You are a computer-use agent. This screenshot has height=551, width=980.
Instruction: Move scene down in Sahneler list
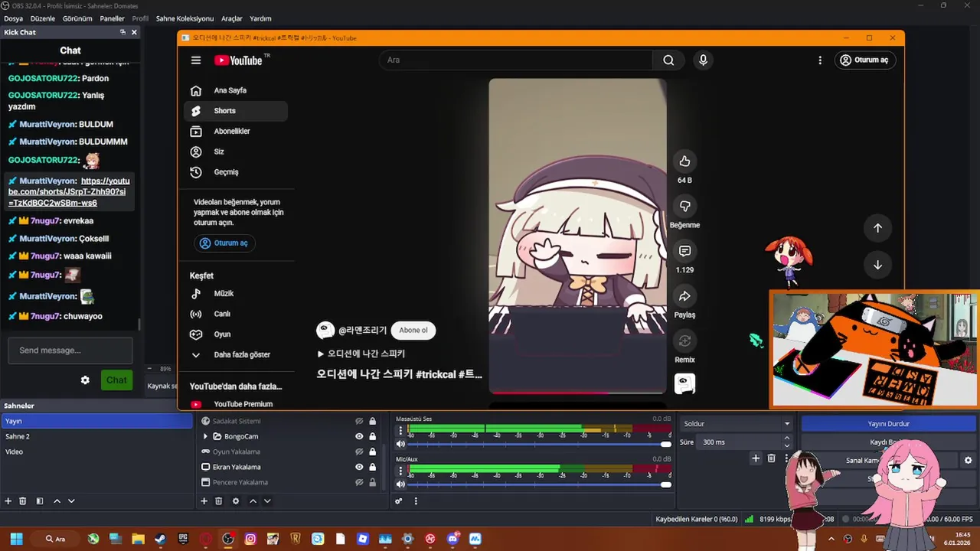(x=71, y=501)
